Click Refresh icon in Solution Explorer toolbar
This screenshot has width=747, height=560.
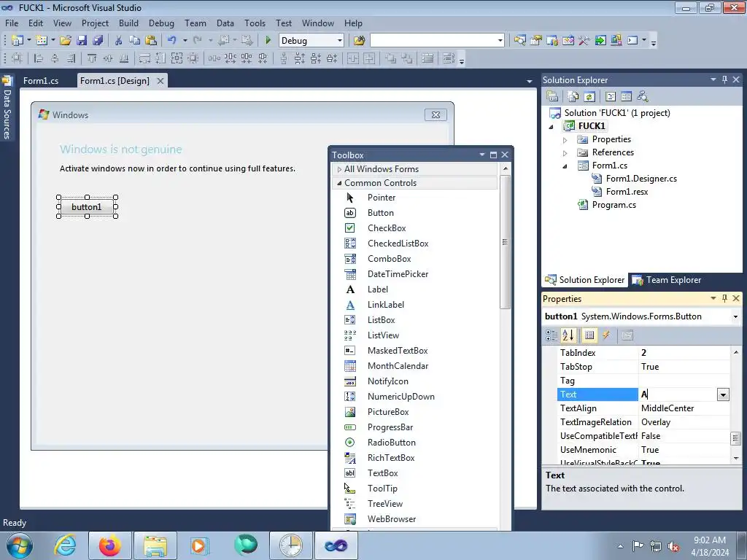pyautogui.click(x=589, y=97)
